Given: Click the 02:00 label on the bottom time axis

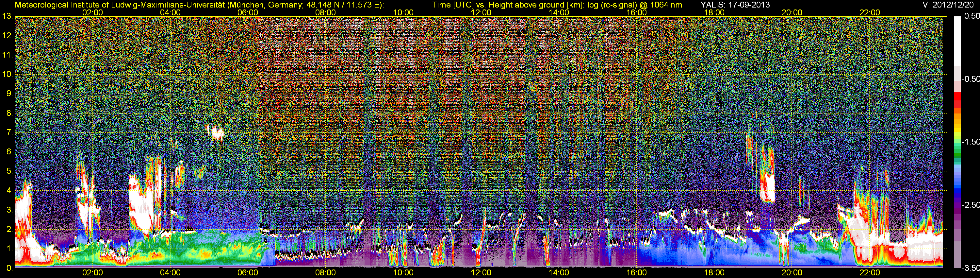Looking at the screenshot, I should [92, 273].
